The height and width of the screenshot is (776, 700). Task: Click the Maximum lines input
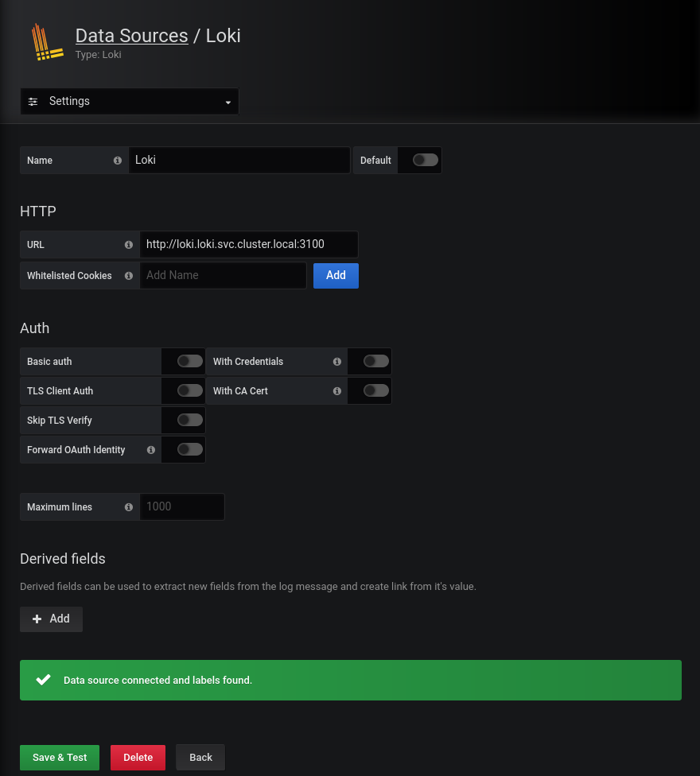pyautogui.click(x=182, y=507)
